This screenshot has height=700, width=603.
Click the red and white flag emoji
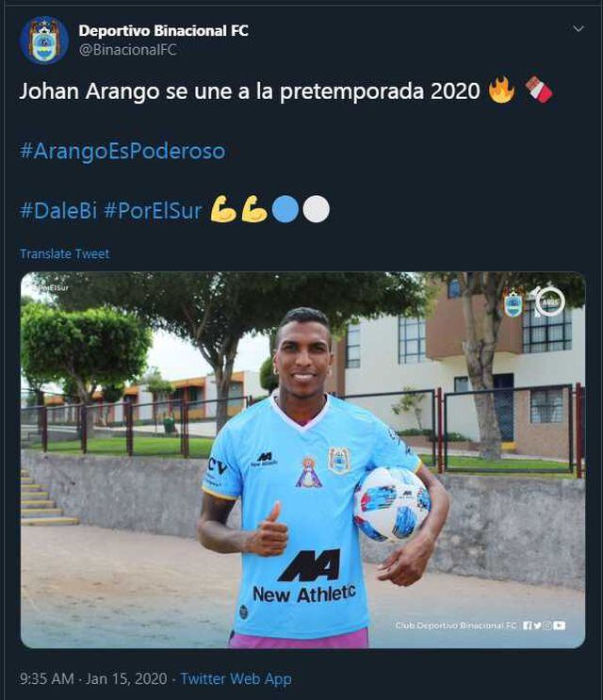tap(538, 90)
